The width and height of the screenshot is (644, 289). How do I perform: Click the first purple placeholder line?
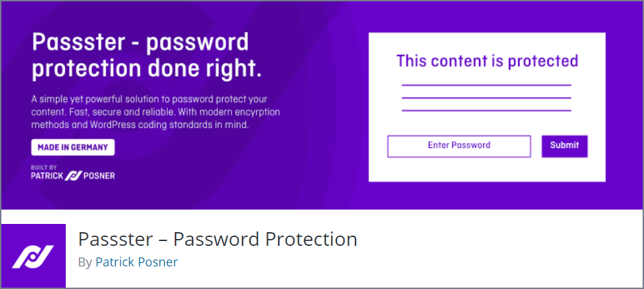click(x=486, y=85)
